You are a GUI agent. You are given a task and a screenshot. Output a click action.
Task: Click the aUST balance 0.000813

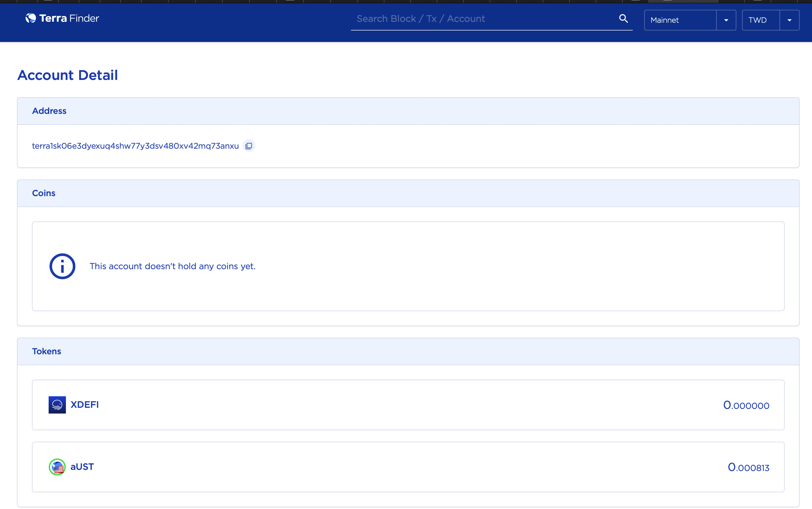(748, 468)
